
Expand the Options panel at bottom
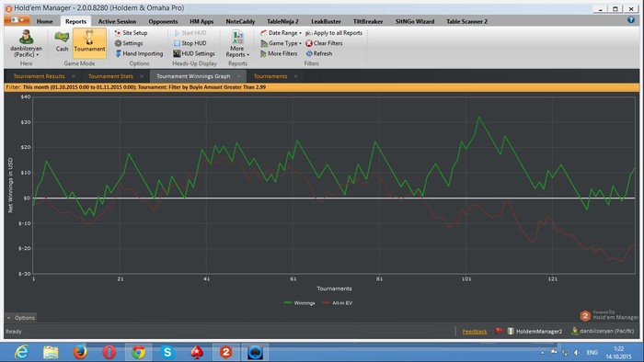20,318
